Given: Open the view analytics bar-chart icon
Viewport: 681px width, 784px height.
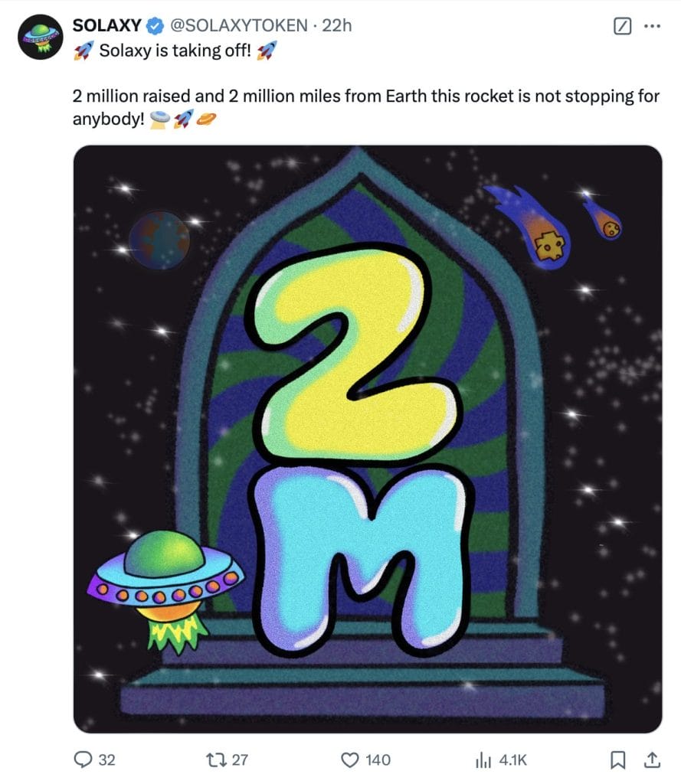Looking at the screenshot, I should (483, 759).
